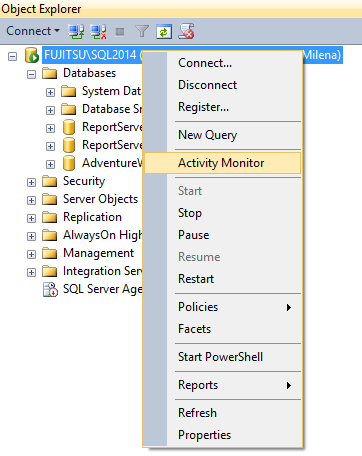Click the Management folder icon

[50, 253]
